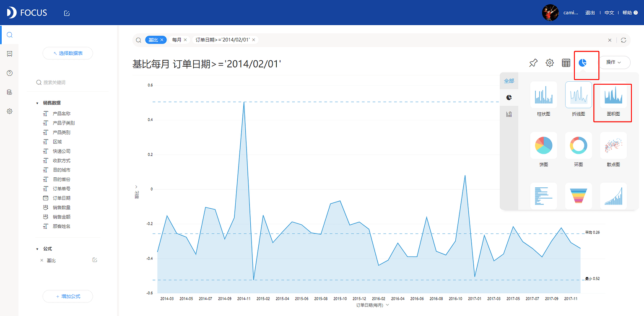Pin the chart with the pushpin icon

click(x=533, y=63)
